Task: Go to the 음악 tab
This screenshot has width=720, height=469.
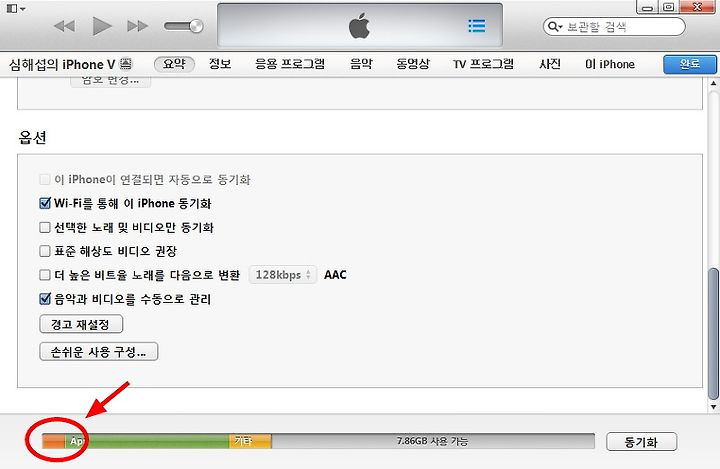Action: click(361, 64)
